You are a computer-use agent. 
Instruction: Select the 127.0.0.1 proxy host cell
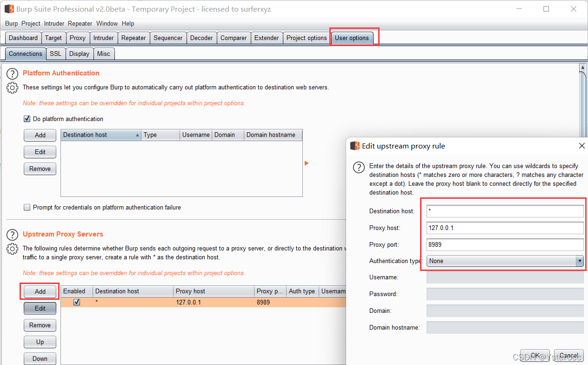[214, 302]
